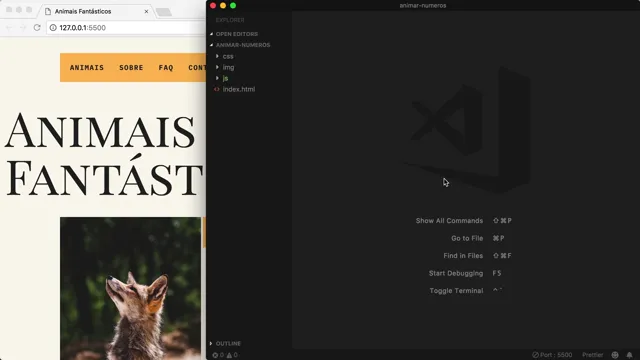Click the browser back arrow

pyautogui.click(x=9, y=27)
